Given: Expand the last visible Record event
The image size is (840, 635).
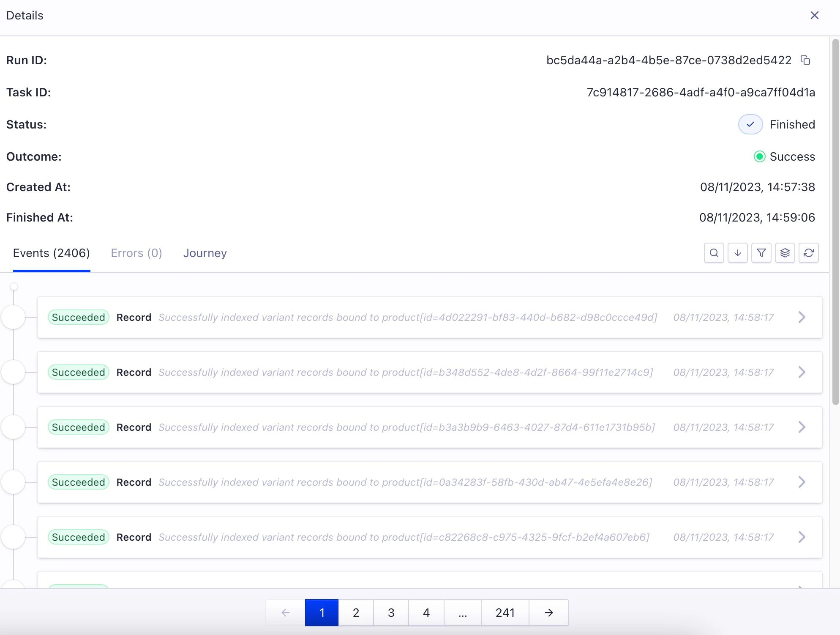Looking at the screenshot, I should 802,537.
